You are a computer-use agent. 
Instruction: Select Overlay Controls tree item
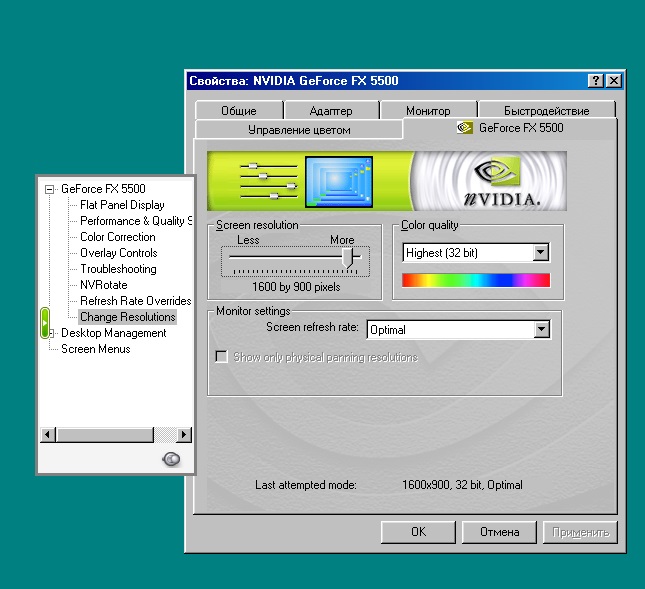tap(118, 253)
